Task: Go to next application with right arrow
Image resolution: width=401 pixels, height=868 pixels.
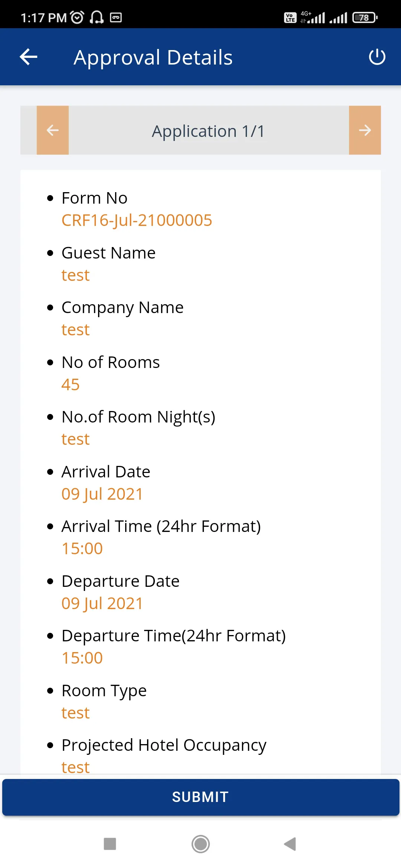Action: (365, 130)
